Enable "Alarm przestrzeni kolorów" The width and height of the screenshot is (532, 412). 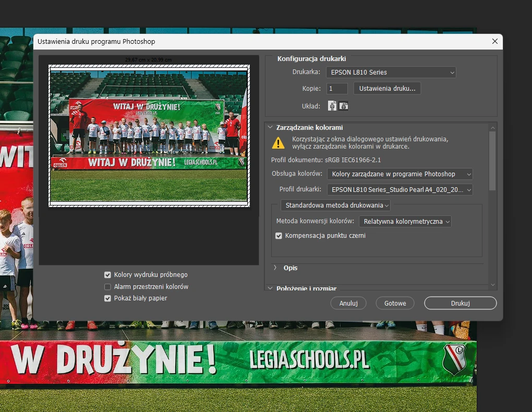click(x=107, y=286)
